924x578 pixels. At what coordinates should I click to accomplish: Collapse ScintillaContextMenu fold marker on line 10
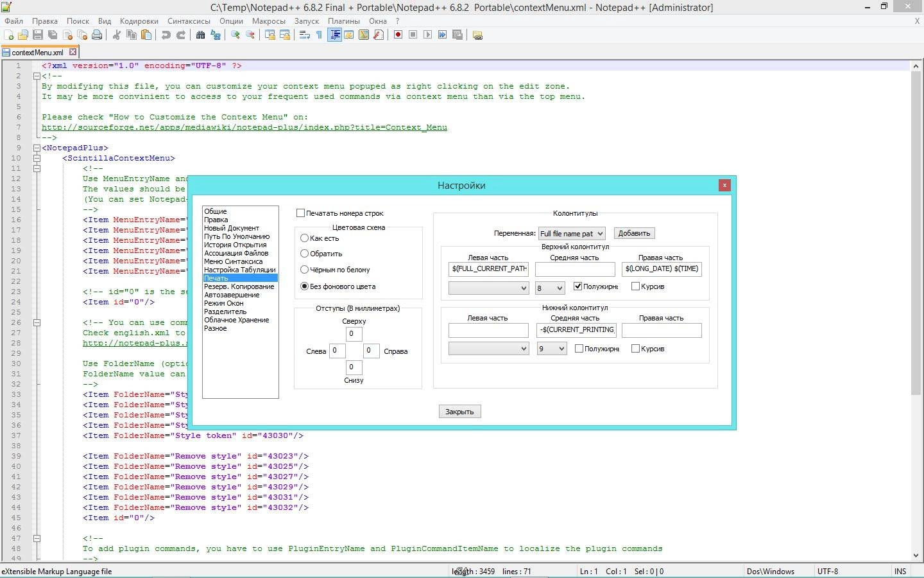(37, 158)
